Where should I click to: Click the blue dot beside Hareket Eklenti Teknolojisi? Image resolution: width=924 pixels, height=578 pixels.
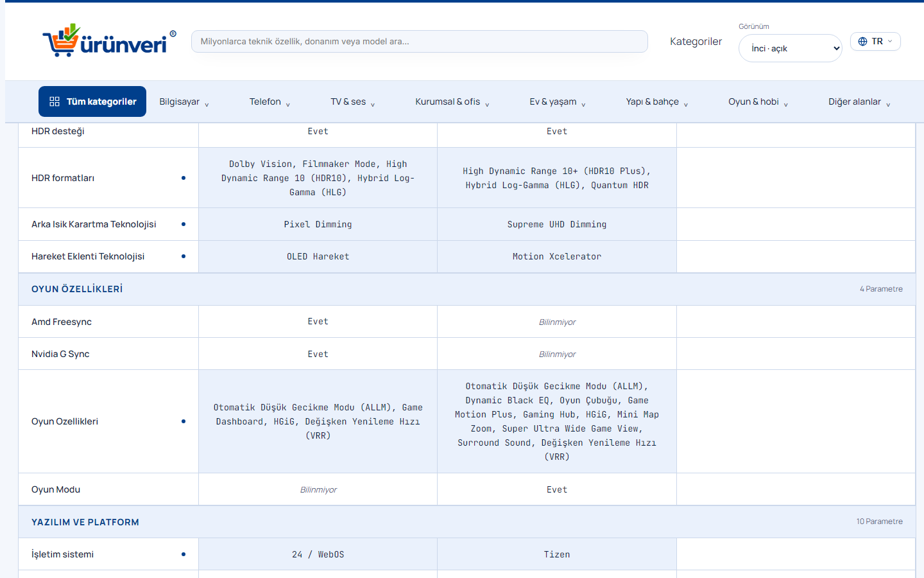184,256
